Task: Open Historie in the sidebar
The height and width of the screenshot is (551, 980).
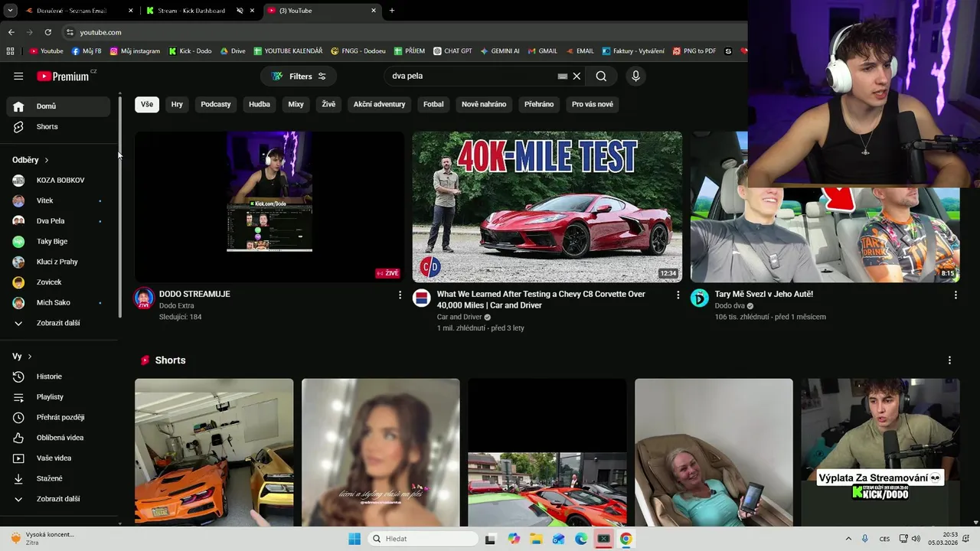Action: [58, 377]
